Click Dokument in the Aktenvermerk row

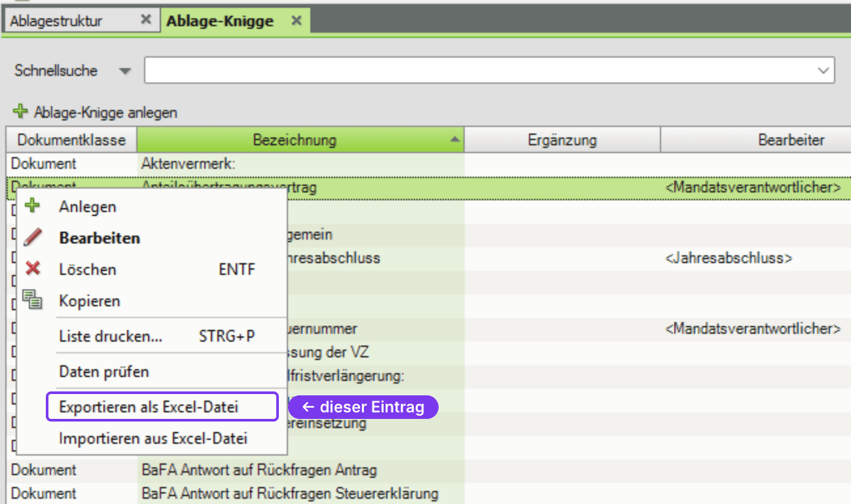43,164
